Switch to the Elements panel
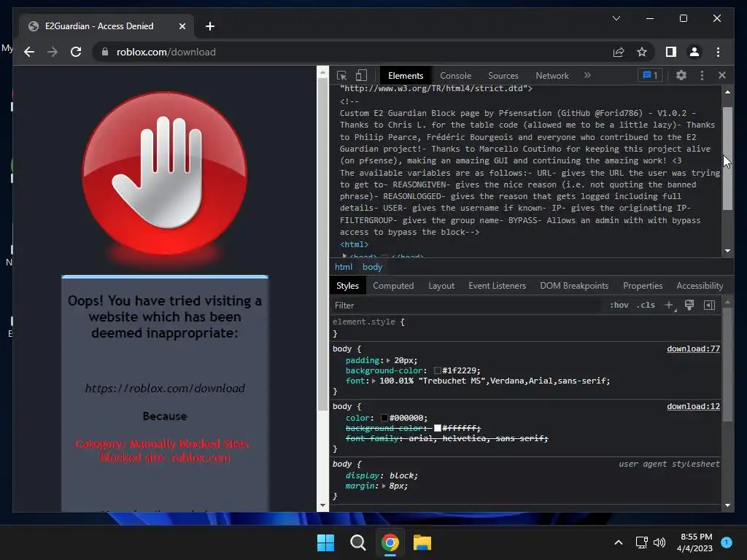 coord(406,76)
